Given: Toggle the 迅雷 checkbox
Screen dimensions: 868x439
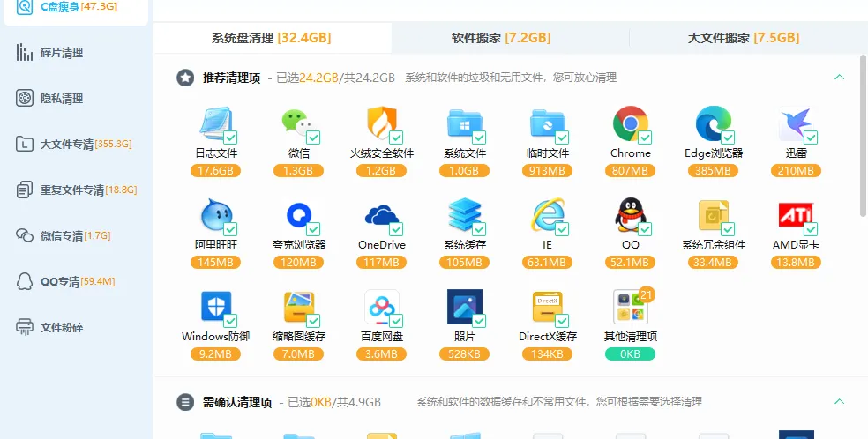Looking at the screenshot, I should coord(812,138).
